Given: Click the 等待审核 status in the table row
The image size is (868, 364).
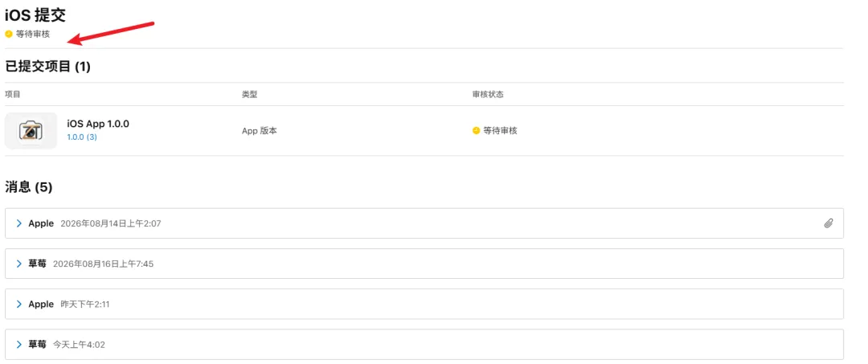Looking at the screenshot, I should [501, 130].
